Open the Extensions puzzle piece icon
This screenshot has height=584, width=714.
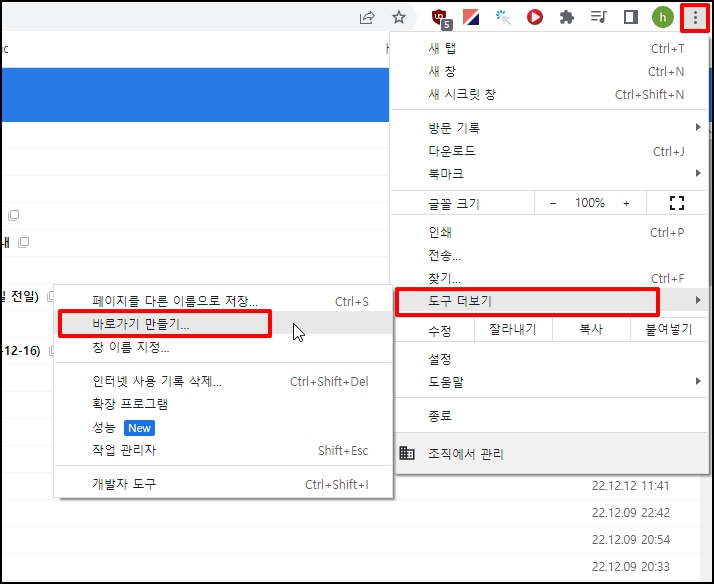(x=566, y=18)
